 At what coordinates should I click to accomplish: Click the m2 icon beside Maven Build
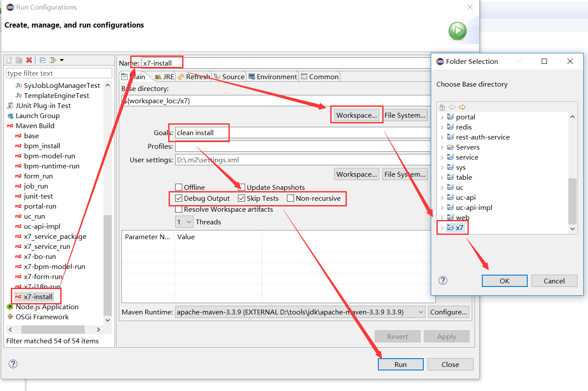tap(10, 126)
